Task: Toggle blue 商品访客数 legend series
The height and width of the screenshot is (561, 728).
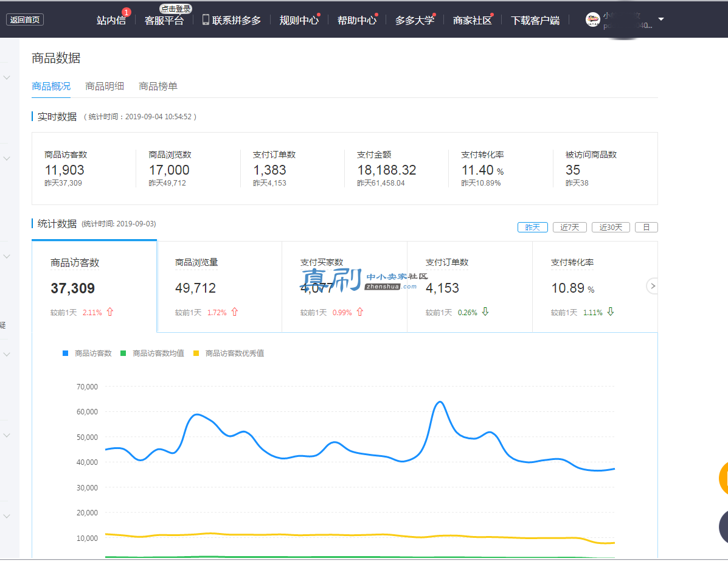Action: (88, 354)
